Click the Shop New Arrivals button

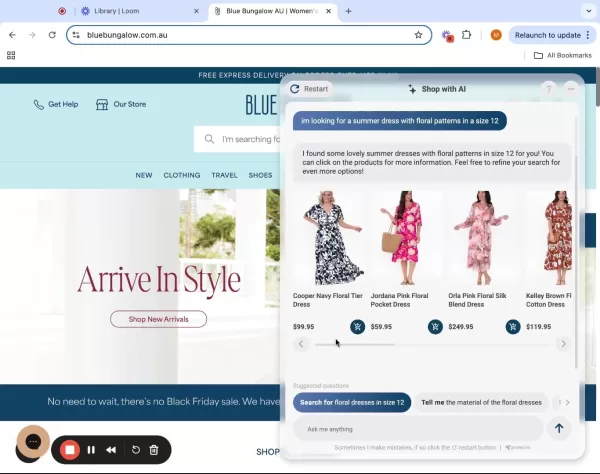pos(158,319)
